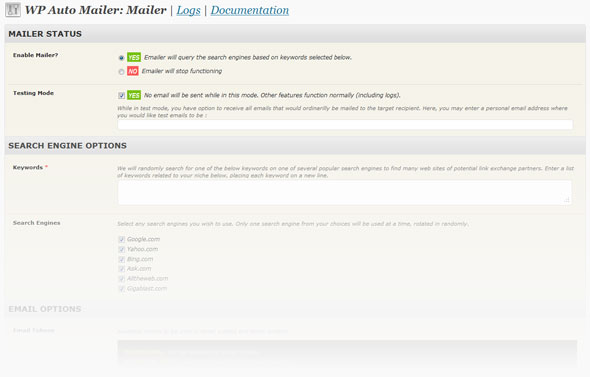590x377 pixels.
Task: Click the WP Auto Mailer plugin icon
Action: pyautogui.click(x=13, y=10)
